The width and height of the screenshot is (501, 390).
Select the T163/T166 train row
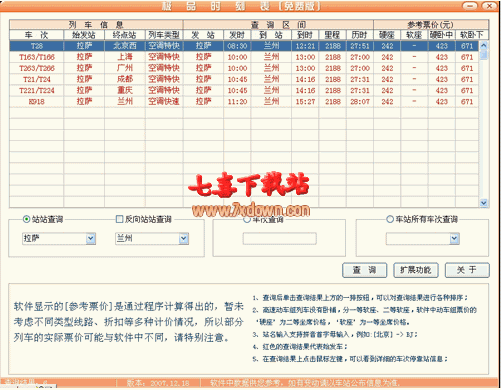coord(244,57)
